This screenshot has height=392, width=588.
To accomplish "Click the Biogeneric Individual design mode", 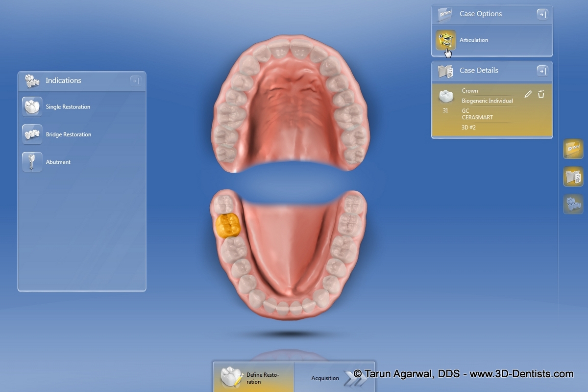I will pyautogui.click(x=487, y=101).
